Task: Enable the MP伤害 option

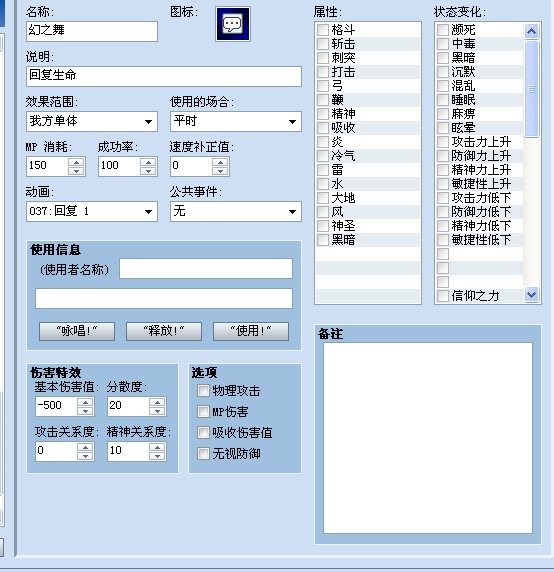Action: point(203,412)
